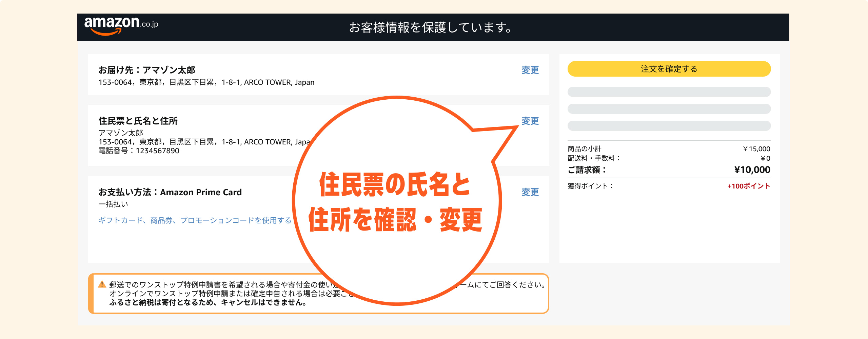Click the amazon.co.jp logo
The image size is (868, 339).
point(121,26)
